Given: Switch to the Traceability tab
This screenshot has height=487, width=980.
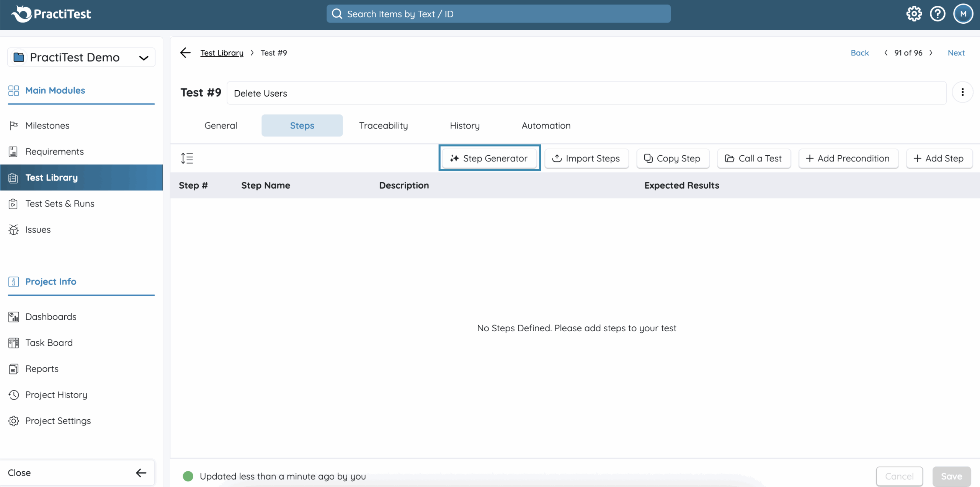Looking at the screenshot, I should click(383, 125).
